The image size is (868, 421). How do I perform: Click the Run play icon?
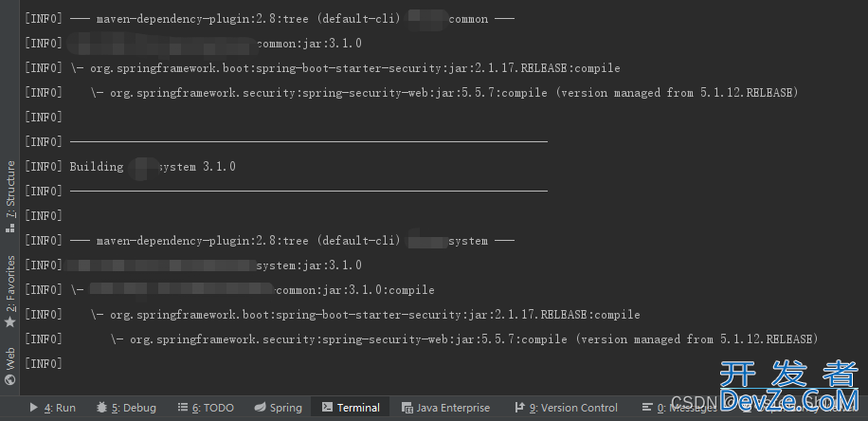click(34, 408)
